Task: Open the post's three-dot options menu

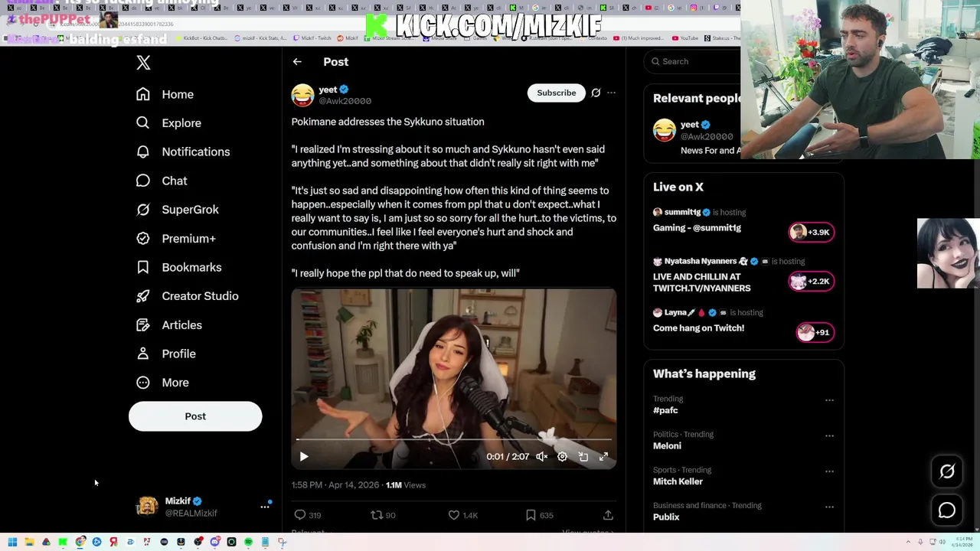Action: pos(611,93)
